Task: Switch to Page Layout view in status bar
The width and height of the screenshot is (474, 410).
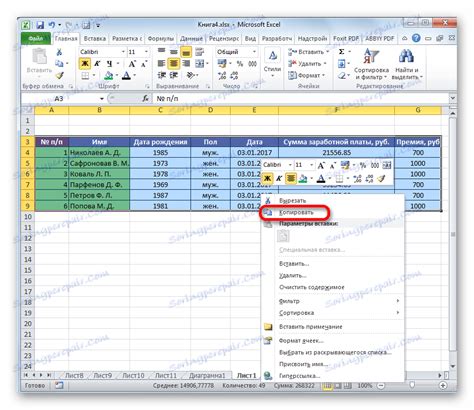Action: tap(338, 386)
